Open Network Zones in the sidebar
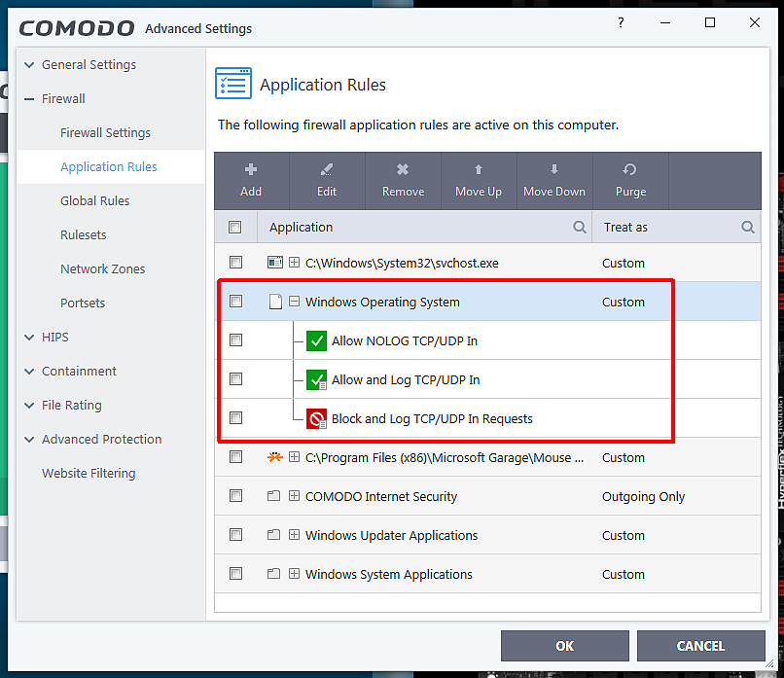Viewport: 784px width, 678px height. point(102,268)
